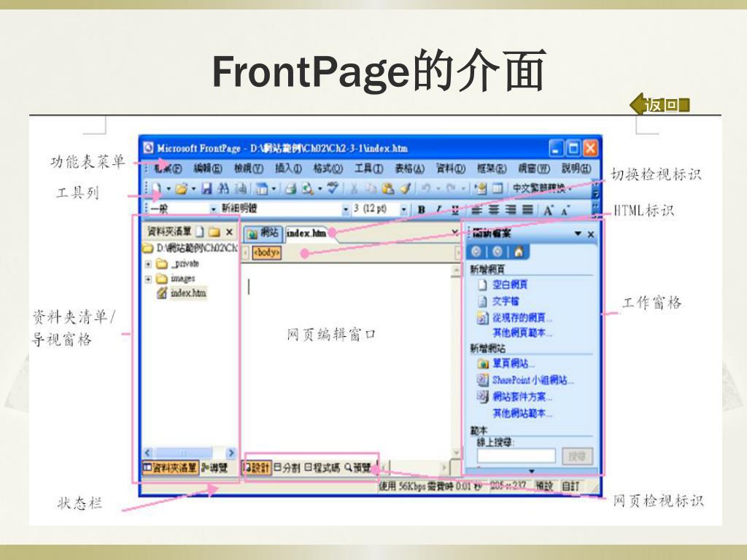Select index.htm in the folder list
The height and width of the screenshot is (560, 747).
tap(187, 293)
